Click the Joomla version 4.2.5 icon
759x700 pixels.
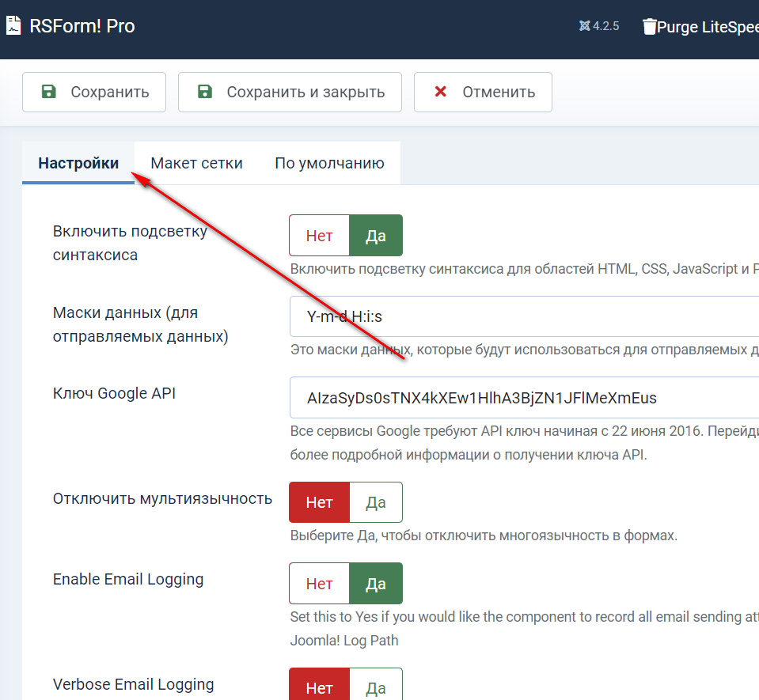pyautogui.click(x=584, y=26)
